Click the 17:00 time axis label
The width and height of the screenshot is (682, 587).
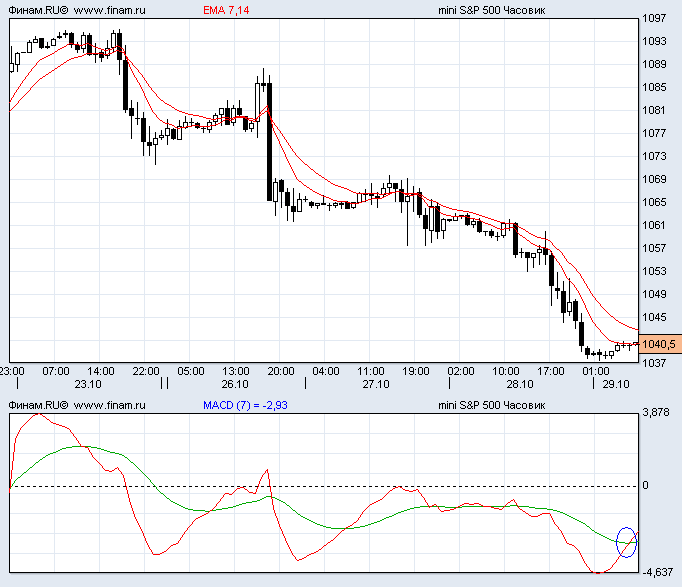pos(551,371)
